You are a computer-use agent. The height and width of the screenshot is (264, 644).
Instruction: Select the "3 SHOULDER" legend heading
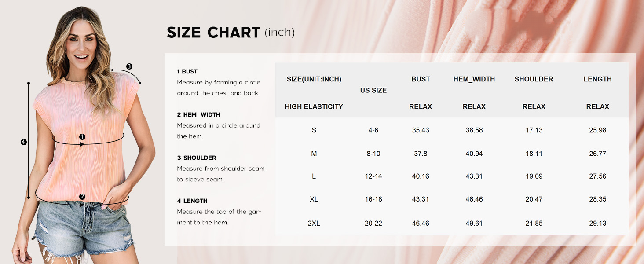click(x=197, y=158)
